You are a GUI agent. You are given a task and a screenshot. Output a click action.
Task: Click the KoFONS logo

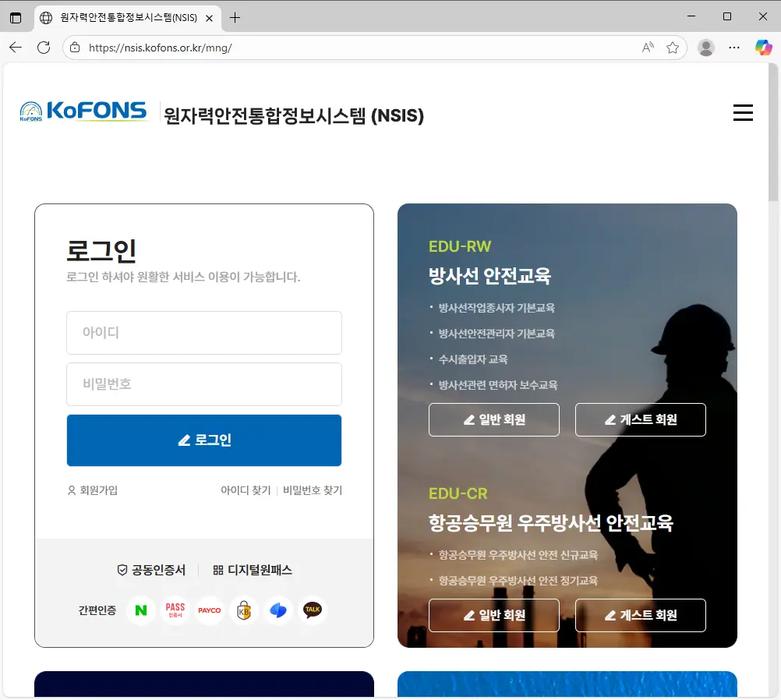tap(83, 113)
